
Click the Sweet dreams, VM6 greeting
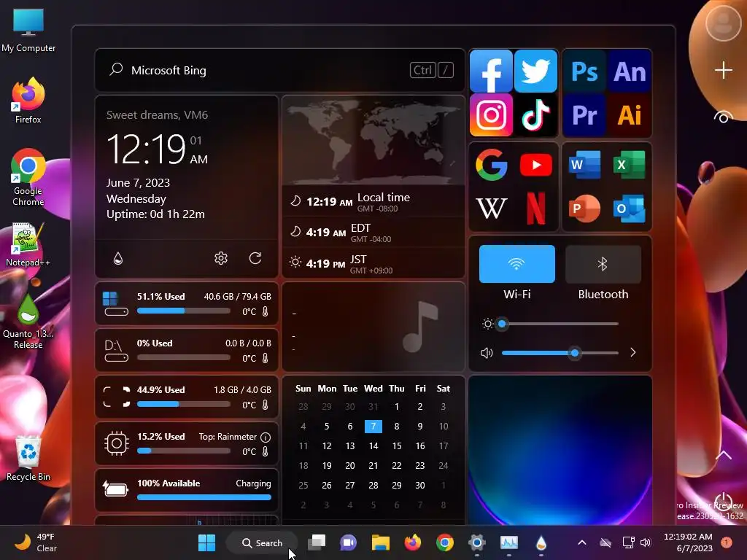[157, 114]
